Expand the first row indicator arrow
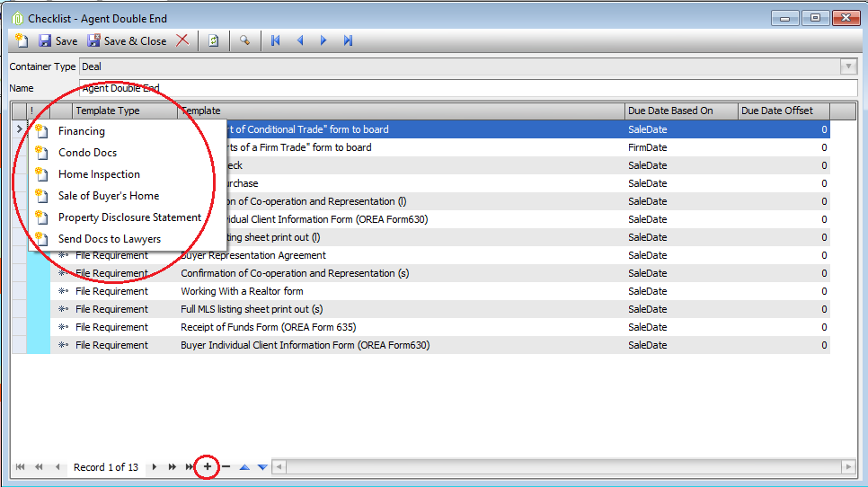The image size is (868, 487). point(20,129)
